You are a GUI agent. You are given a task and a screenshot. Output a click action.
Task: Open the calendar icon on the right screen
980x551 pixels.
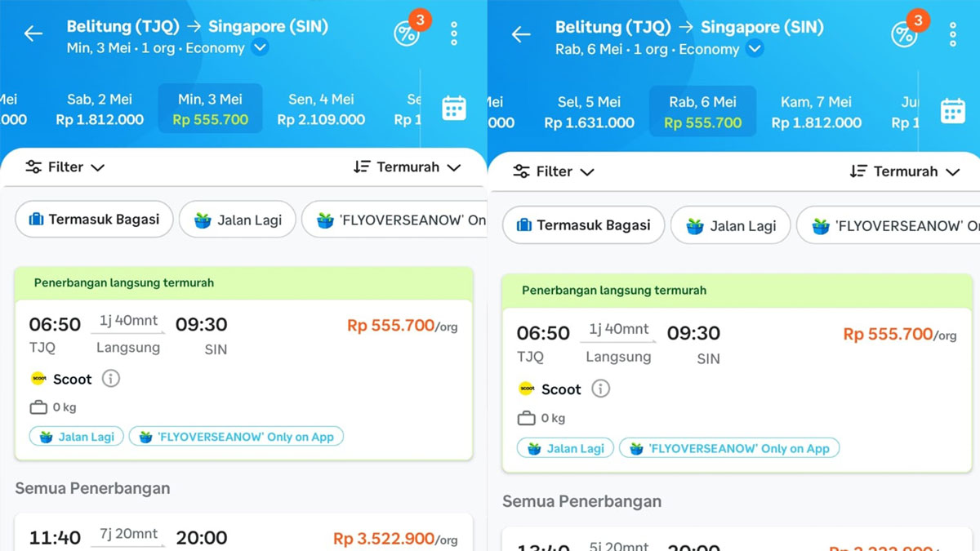(x=952, y=111)
